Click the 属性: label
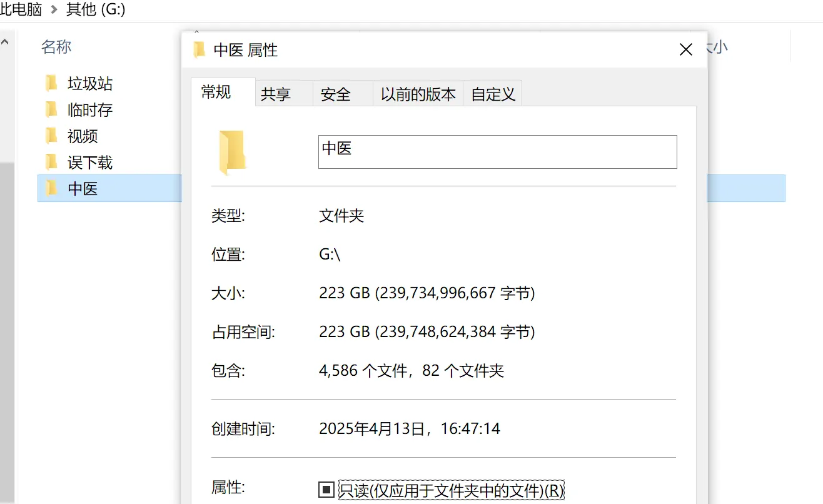The height and width of the screenshot is (504, 823). pyautogui.click(x=228, y=488)
